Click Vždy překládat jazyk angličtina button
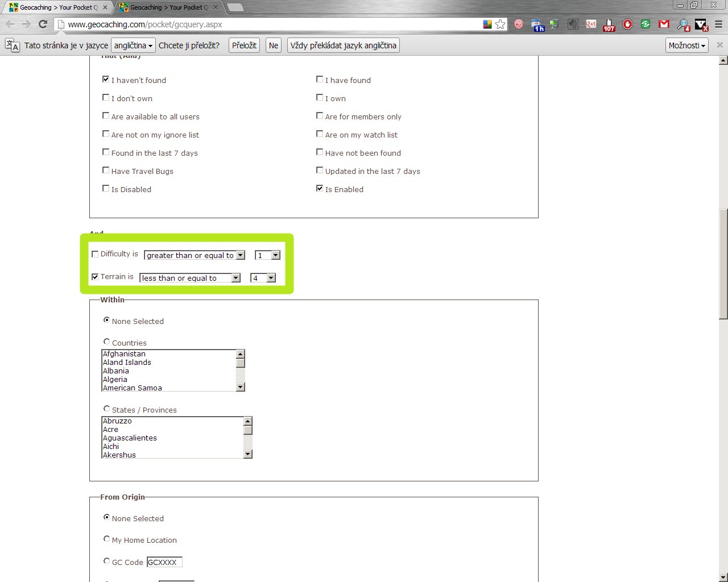This screenshot has width=728, height=582. [343, 45]
